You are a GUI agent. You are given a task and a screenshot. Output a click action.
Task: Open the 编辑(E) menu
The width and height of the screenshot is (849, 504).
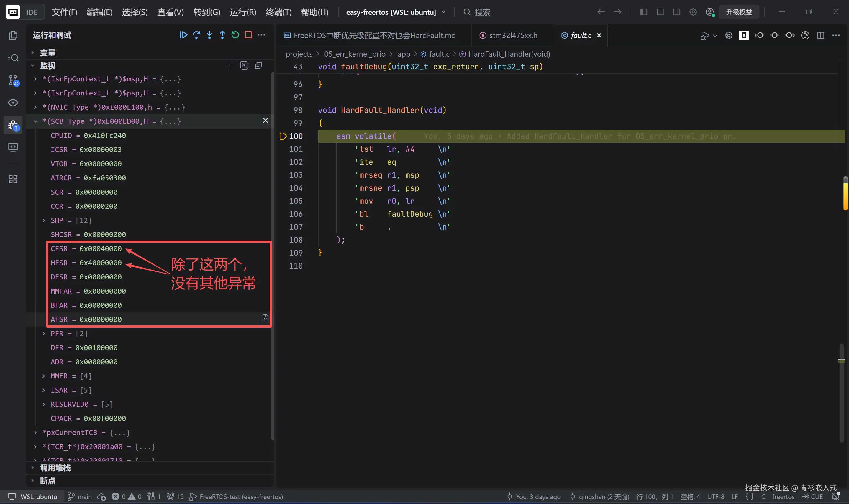pyautogui.click(x=99, y=12)
